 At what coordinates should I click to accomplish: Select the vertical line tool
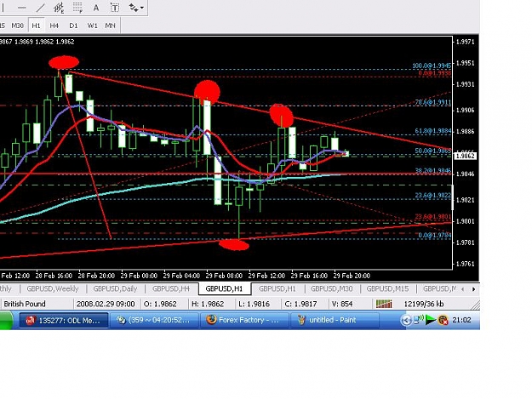click(x=3, y=8)
